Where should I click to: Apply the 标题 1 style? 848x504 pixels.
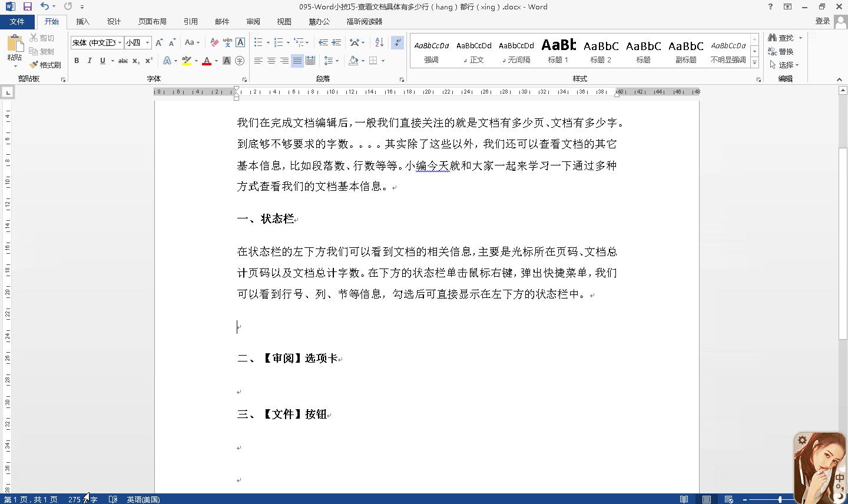pyautogui.click(x=558, y=50)
